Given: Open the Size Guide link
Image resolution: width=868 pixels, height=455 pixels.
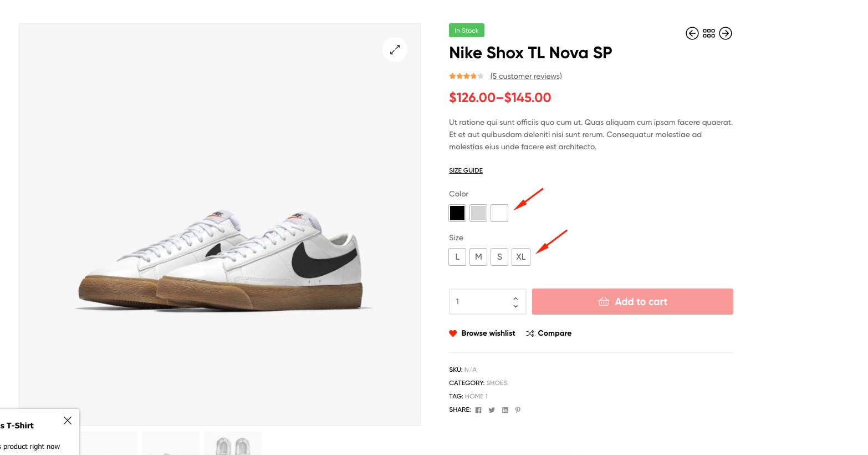Looking at the screenshot, I should click(466, 170).
